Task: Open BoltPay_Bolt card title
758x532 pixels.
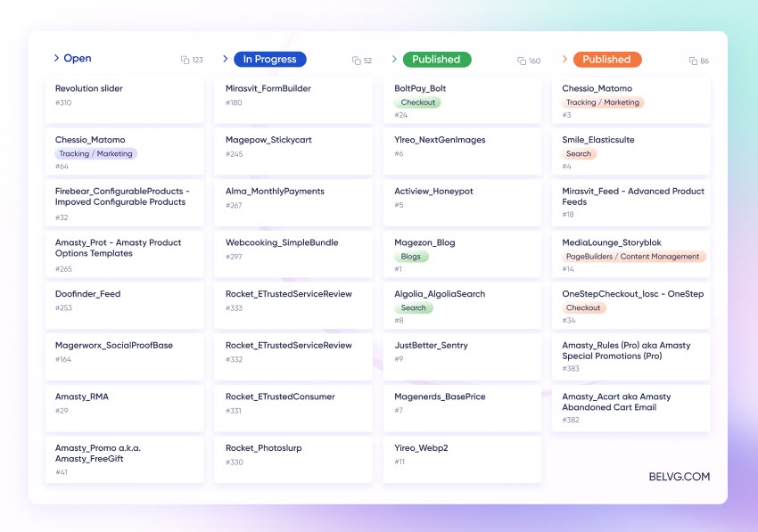Action: (x=420, y=88)
